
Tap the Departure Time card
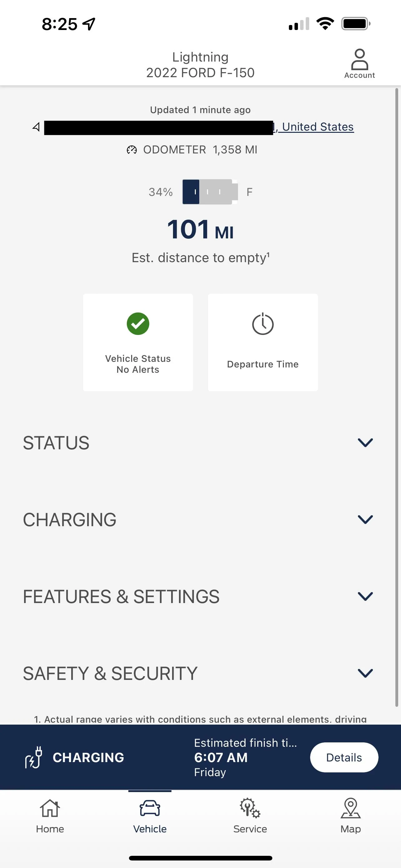263,342
